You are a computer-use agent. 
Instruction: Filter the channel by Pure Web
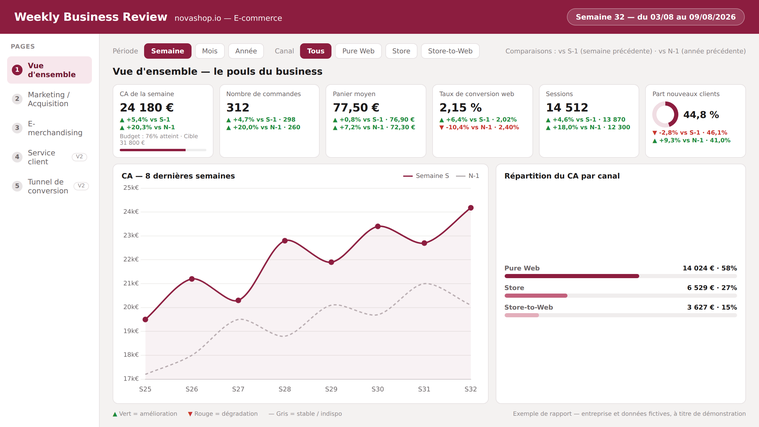pos(358,51)
